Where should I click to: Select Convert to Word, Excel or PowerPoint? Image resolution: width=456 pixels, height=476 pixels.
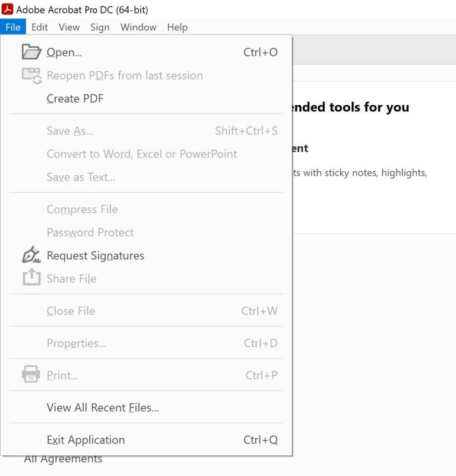click(x=141, y=154)
